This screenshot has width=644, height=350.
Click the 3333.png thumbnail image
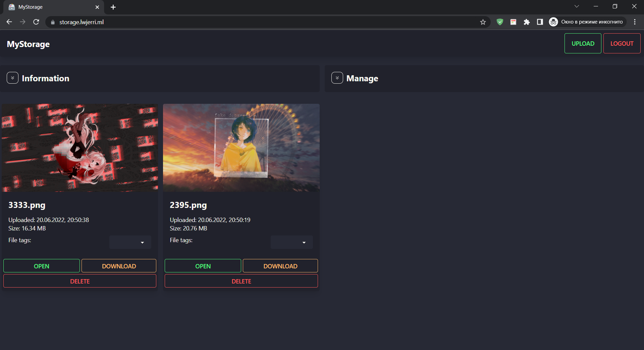[x=80, y=148]
